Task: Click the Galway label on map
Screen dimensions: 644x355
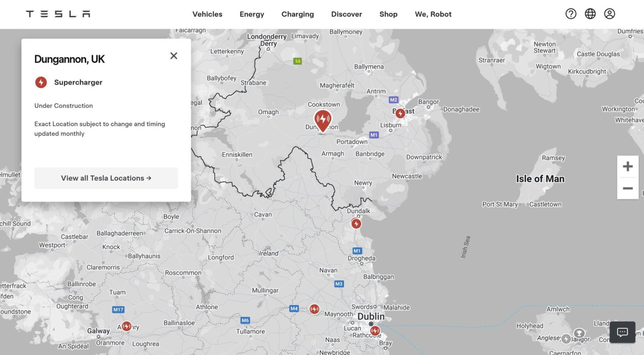Action: click(x=99, y=331)
